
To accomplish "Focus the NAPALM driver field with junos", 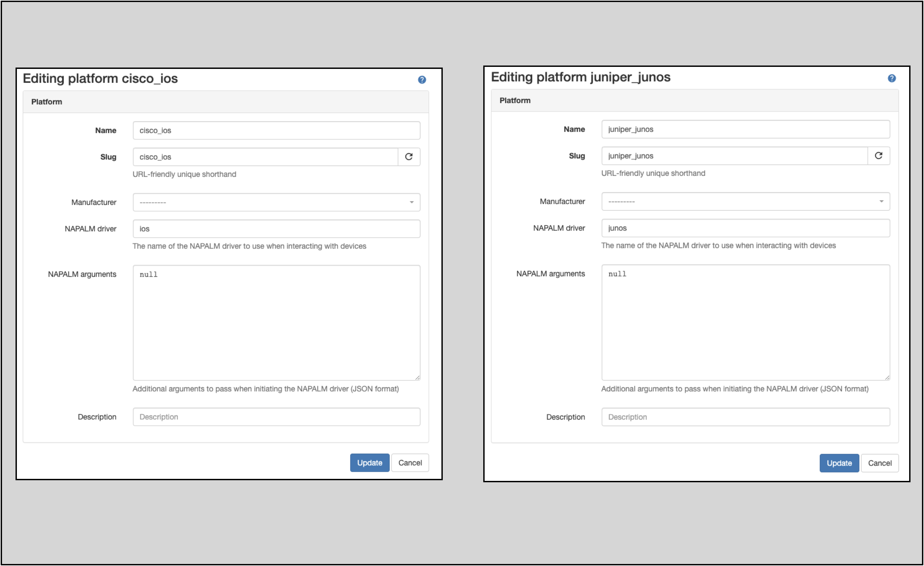I will [745, 228].
